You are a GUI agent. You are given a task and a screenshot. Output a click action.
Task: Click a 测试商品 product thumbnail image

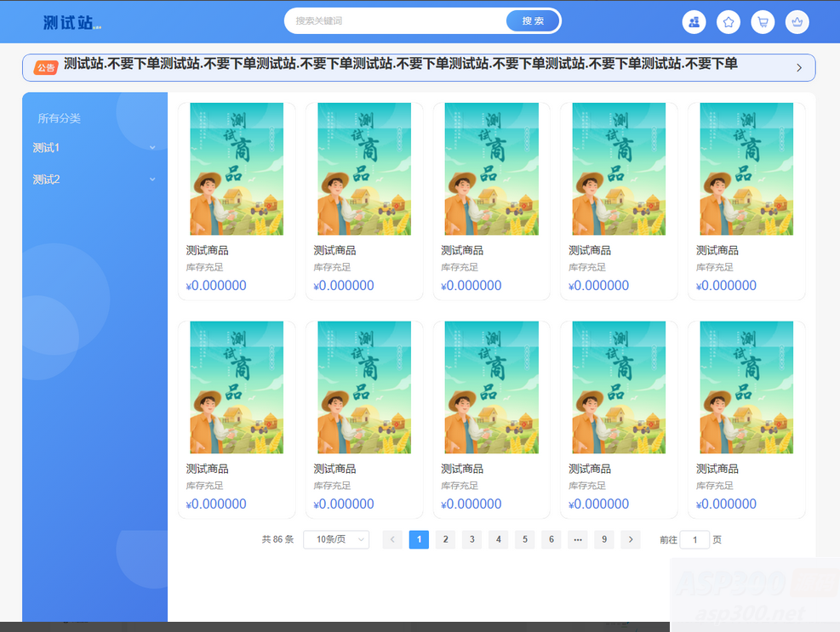[x=237, y=168]
